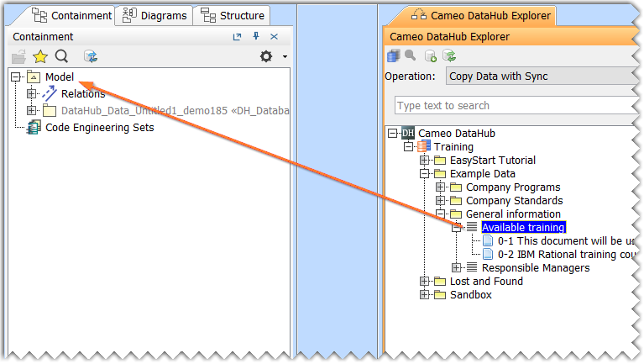
Task: Expand the Relations node
Action: pyautogui.click(x=31, y=94)
